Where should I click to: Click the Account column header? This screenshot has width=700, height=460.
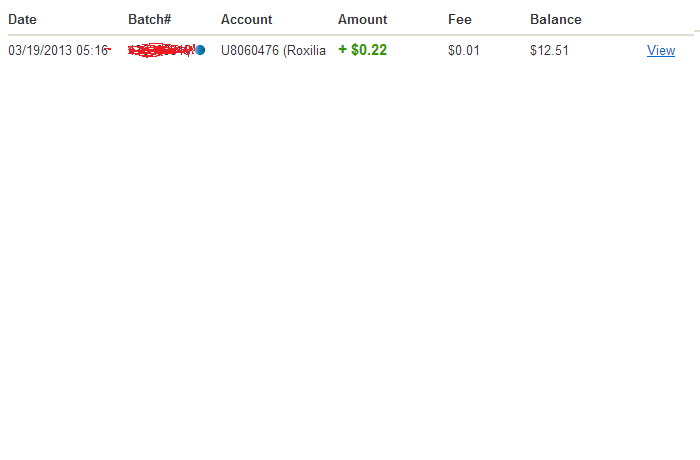tap(246, 19)
